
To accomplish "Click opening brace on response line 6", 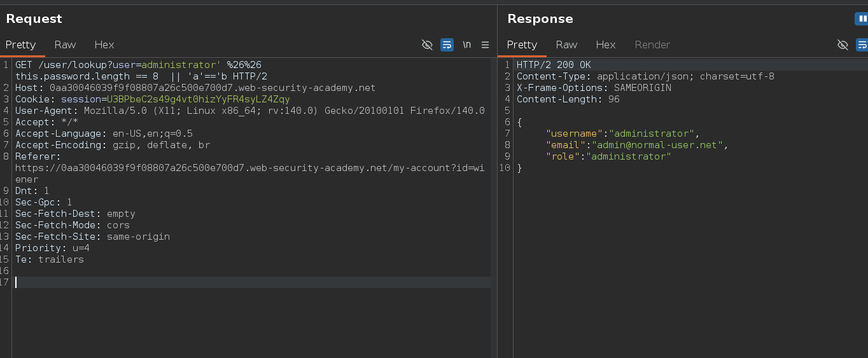I will (519, 122).
